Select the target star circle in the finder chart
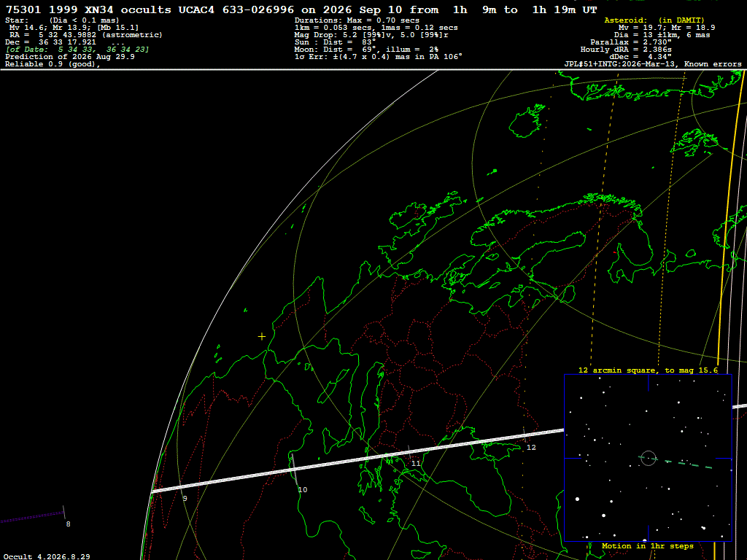The height and width of the screenshot is (560, 747). pyautogui.click(x=649, y=458)
